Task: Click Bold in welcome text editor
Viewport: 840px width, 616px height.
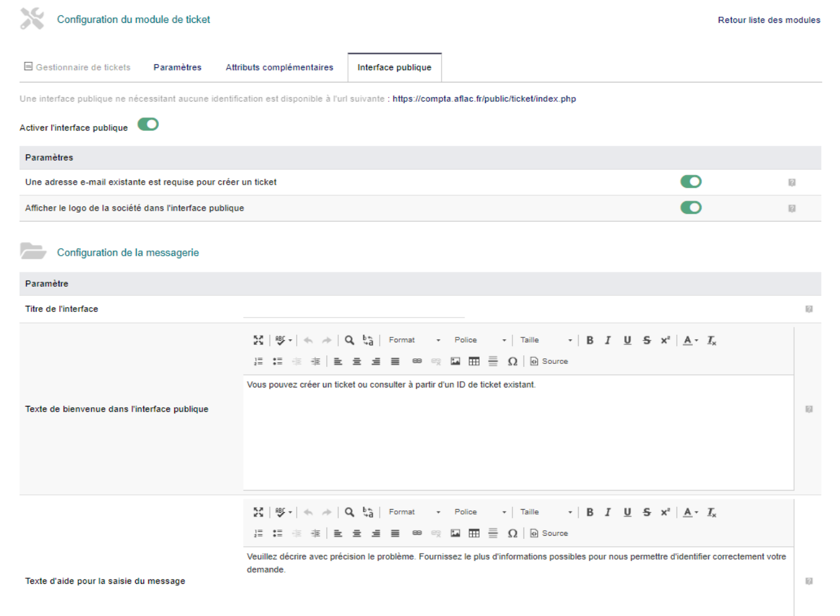Action: pos(590,340)
